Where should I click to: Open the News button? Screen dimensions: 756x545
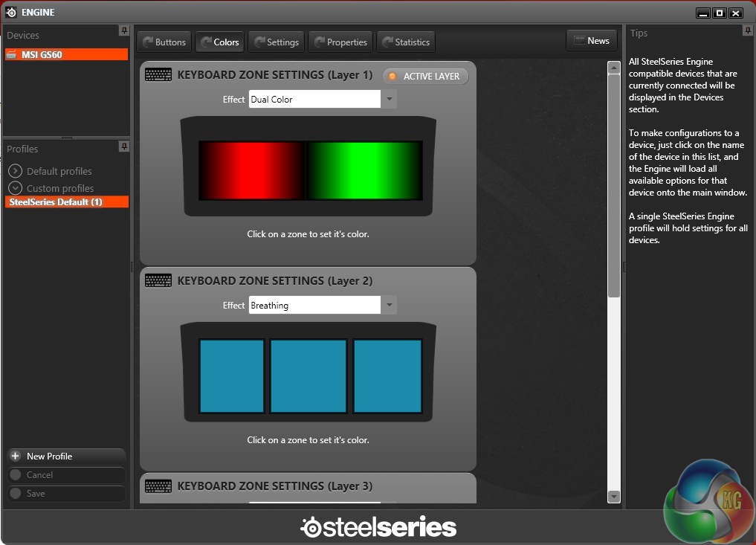coord(592,41)
